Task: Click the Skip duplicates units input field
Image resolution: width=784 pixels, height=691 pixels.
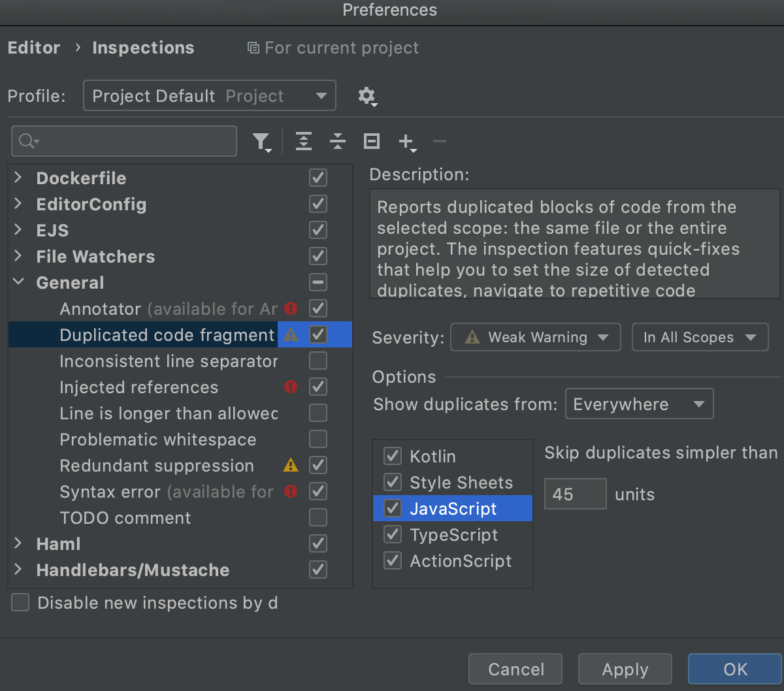Action: tap(575, 494)
